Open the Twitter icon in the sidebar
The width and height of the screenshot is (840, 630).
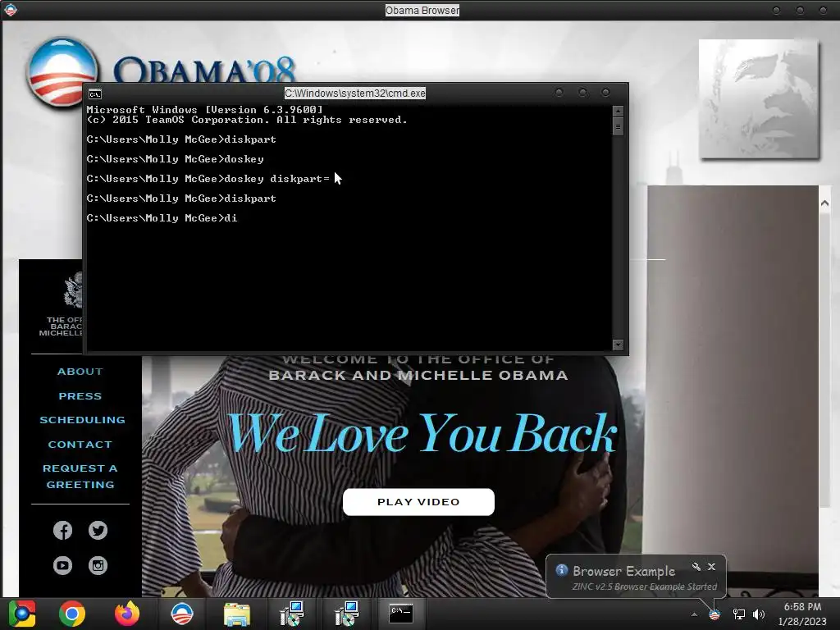(98, 531)
